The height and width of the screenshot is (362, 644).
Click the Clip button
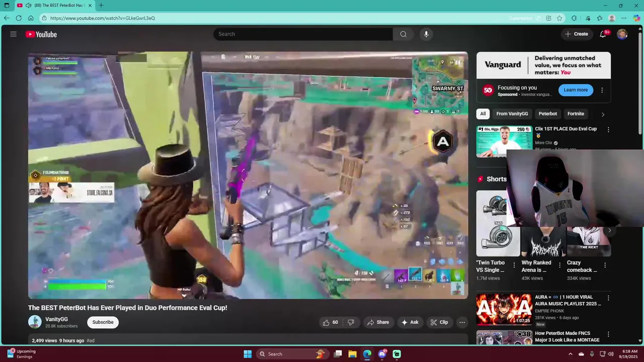pyautogui.click(x=439, y=322)
